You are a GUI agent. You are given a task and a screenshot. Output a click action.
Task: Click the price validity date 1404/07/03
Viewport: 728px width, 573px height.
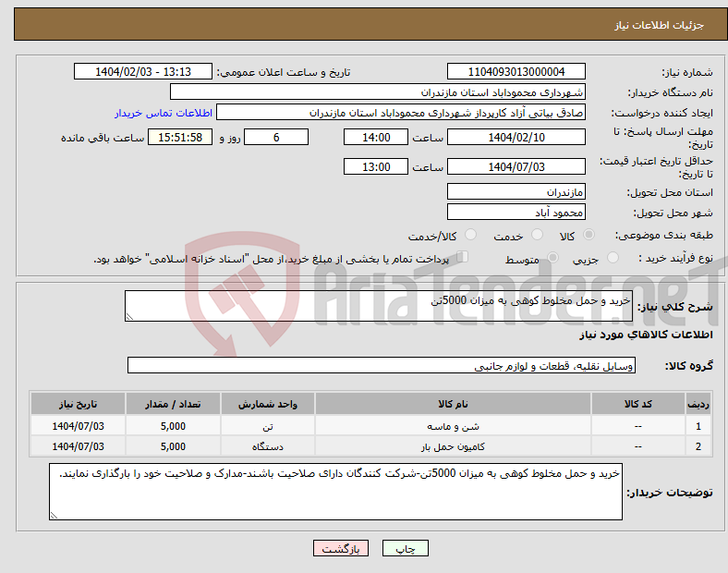pyautogui.click(x=516, y=166)
